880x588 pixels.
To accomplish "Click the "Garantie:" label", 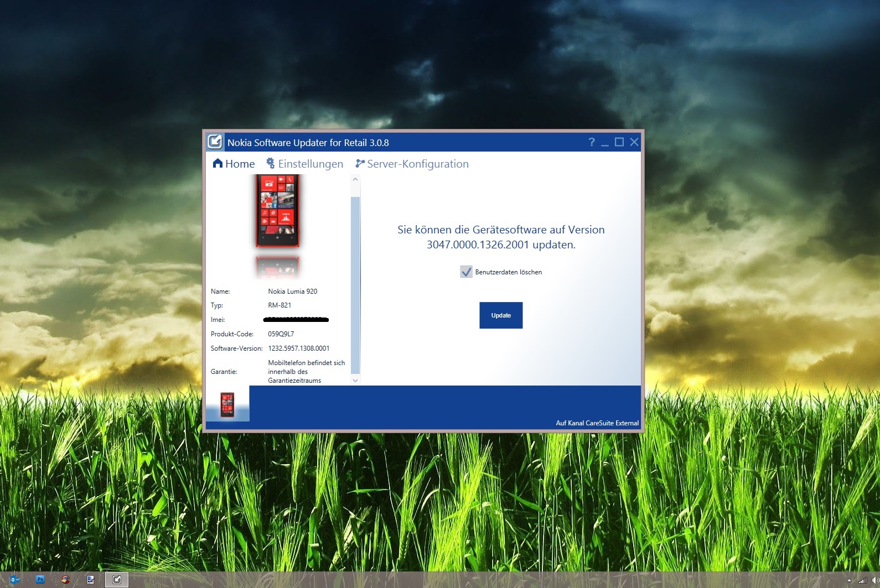I will click(224, 372).
